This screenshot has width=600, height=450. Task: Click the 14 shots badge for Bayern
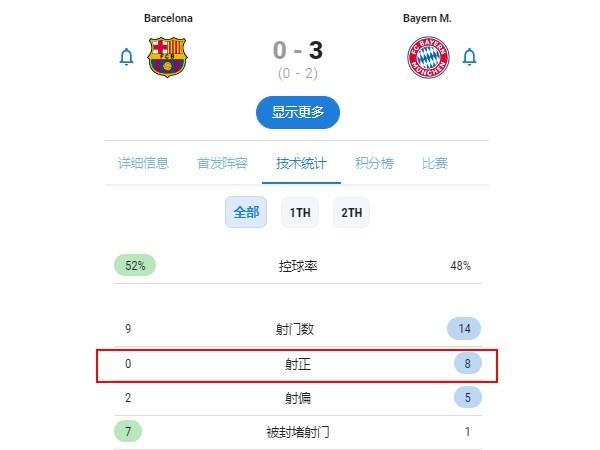tap(464, 328)
